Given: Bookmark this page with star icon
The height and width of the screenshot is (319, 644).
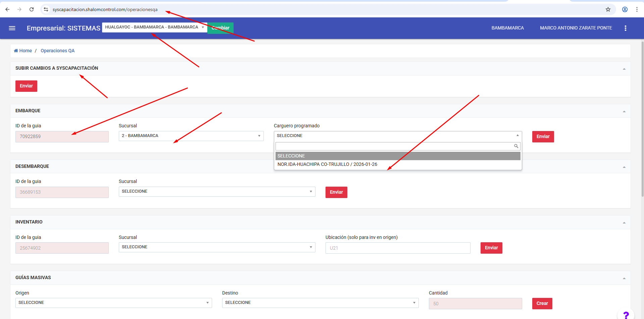Looking at the screenshot, I should (608, 9).
